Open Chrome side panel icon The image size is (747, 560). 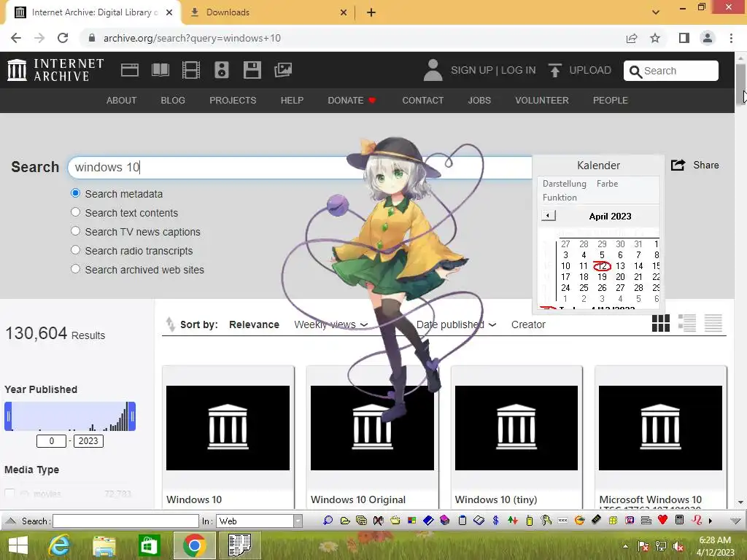[684, 38]
